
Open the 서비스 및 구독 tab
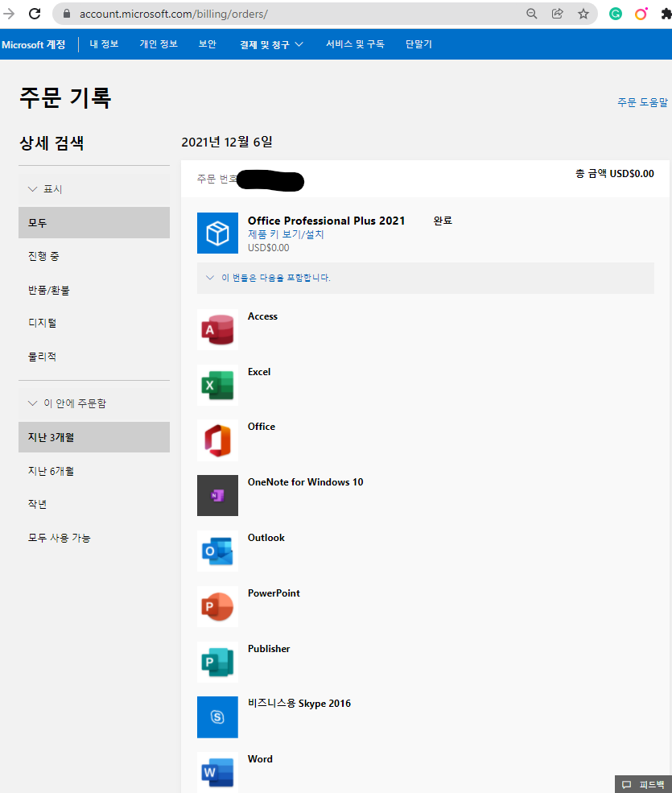pyautogui.click(x=355, y=44)
